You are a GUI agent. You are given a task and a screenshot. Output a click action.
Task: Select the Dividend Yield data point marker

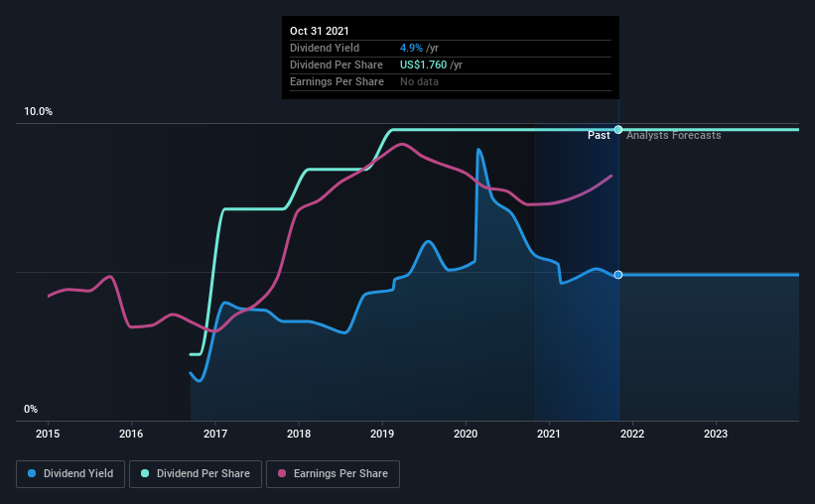618,275
